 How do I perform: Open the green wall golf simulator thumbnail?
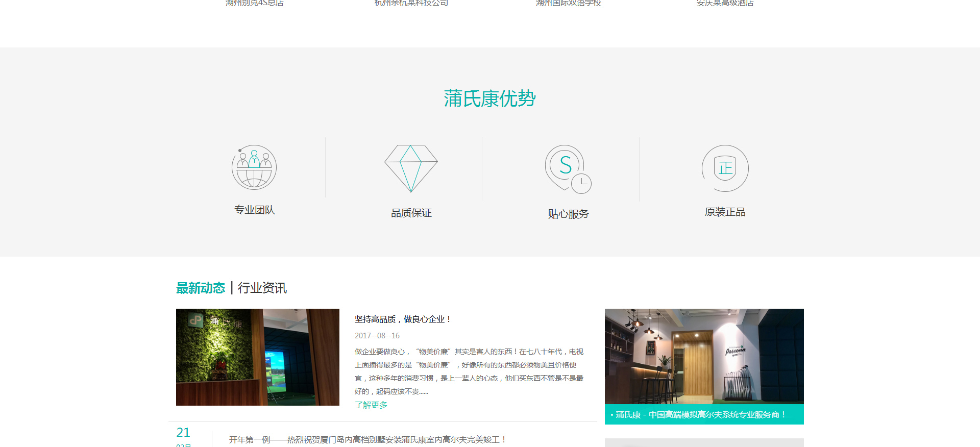tap(257, 357)
